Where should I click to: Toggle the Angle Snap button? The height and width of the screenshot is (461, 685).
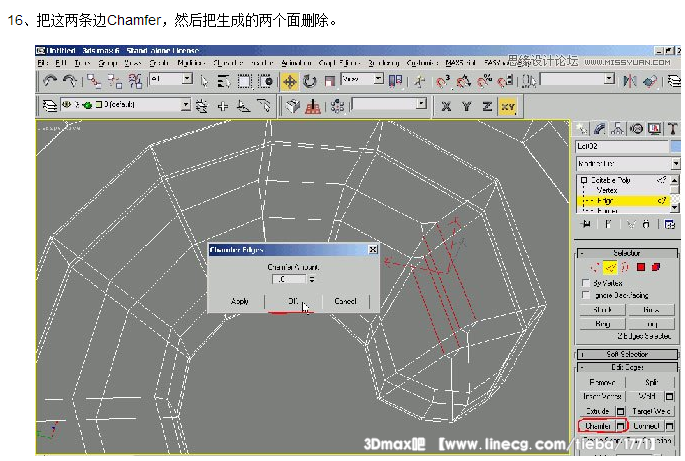464,81
